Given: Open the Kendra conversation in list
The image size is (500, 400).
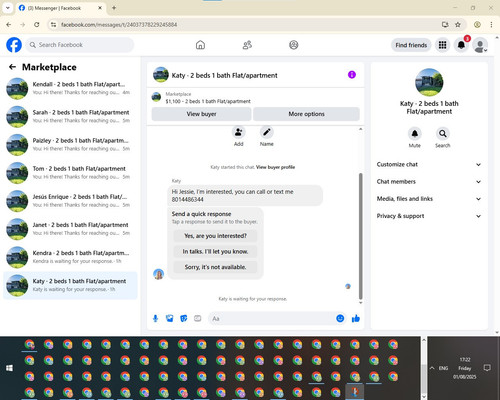Looking at the screenshot, I should 70,257.
